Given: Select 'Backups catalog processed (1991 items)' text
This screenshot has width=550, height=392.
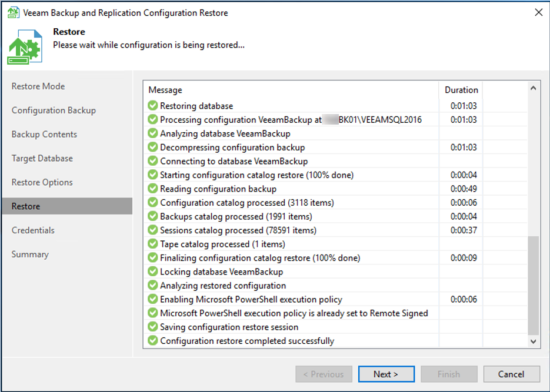Looking at the screenshot, I should (236, 216).
